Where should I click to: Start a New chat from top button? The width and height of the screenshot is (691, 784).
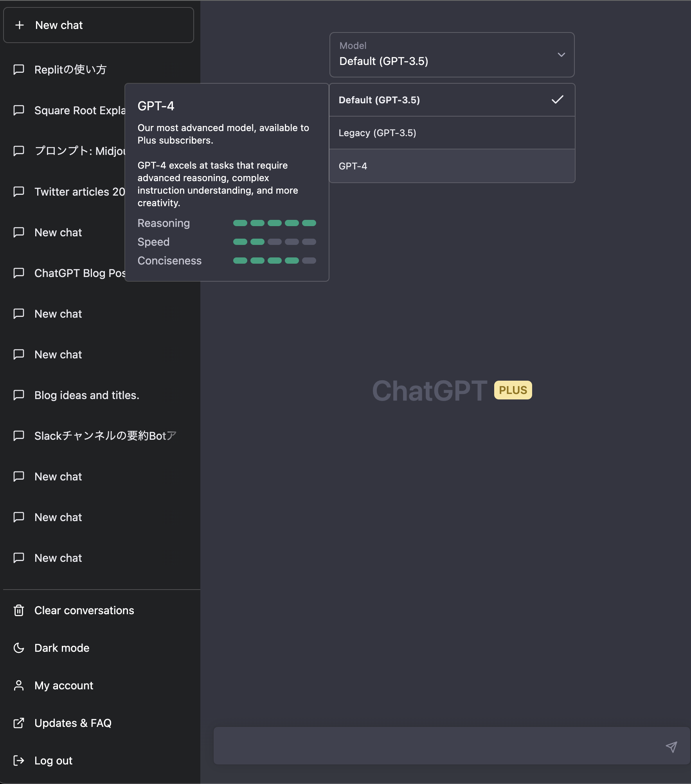coord(99,25)
